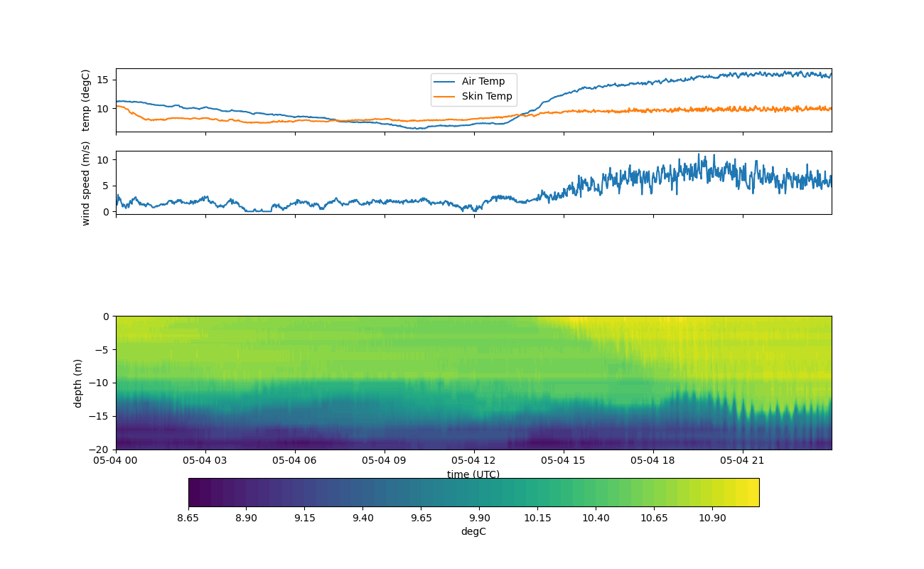Click the orange line sample in legend
This screenshot has height=569, width=924.
pos(445,97)
